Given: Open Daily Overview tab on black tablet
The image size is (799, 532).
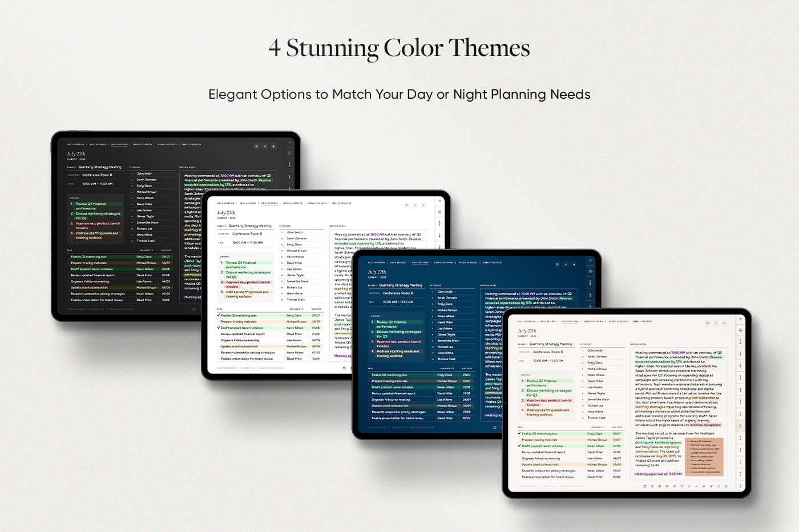Looking at the screenshot, I should [x=75, y=144].
